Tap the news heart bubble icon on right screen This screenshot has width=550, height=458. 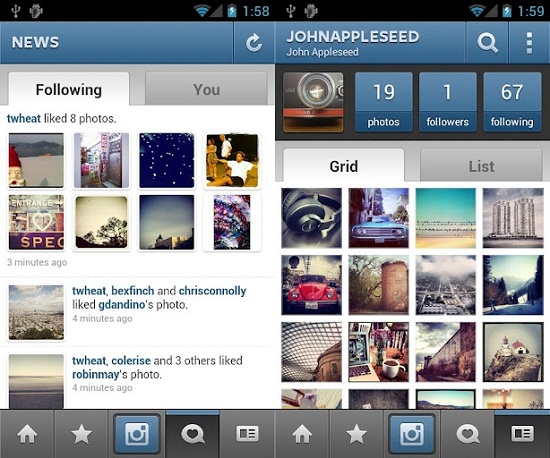click(x=468, y=434)
